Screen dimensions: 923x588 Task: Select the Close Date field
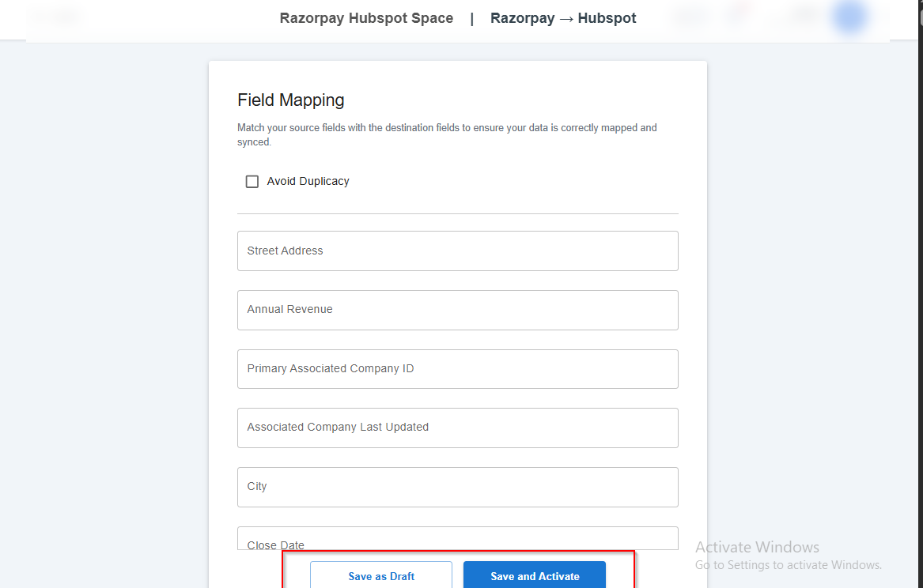click(457, 539)
